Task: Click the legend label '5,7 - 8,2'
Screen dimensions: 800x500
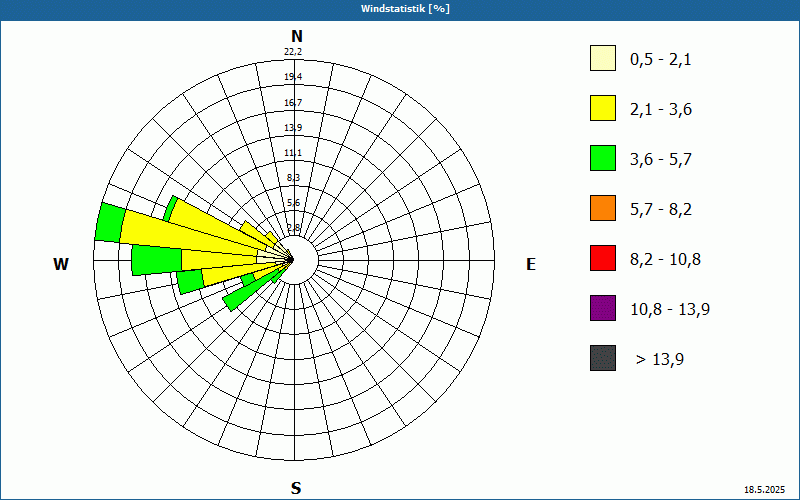Action: point(661,210)
